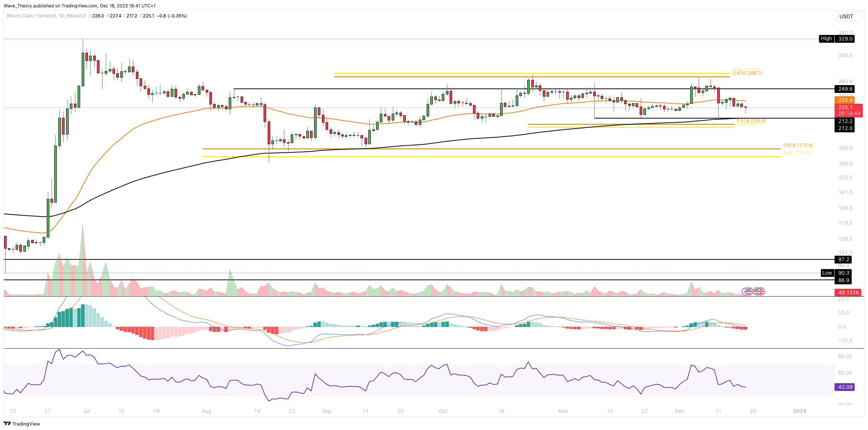Click the orange 233.4 moving average price label

pos(845,100)
